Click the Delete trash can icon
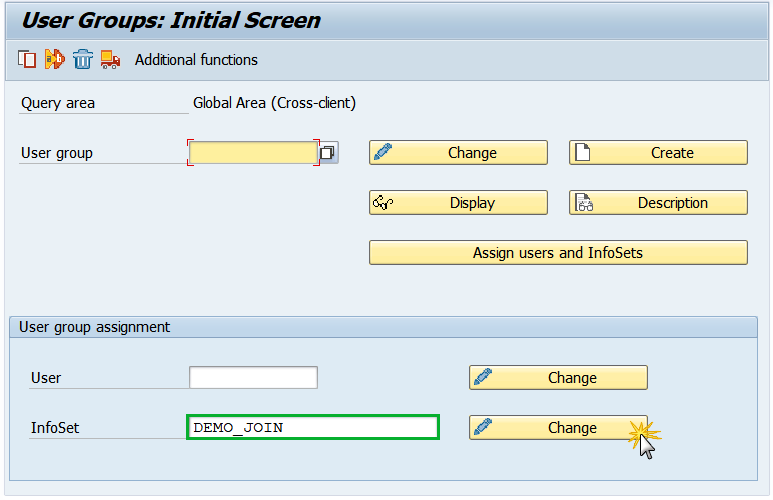The width and height of the screenshot is (773, 500). coord(83,60)
